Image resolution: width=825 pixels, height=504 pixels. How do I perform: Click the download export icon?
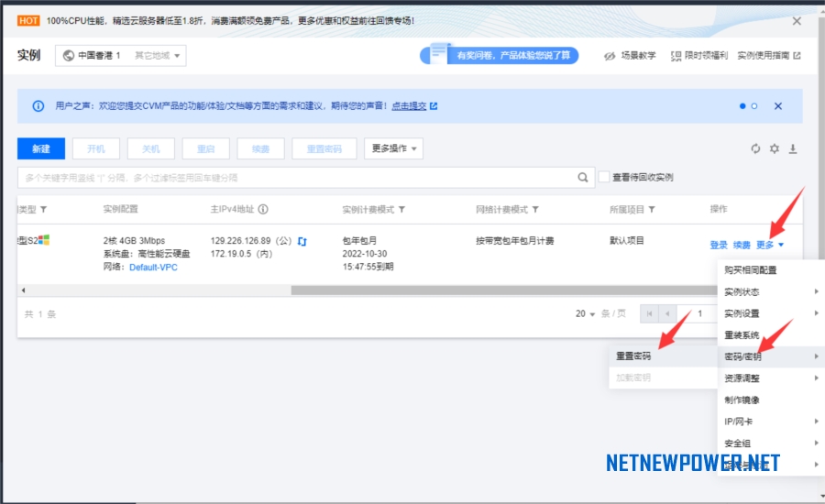pyautogui.click(x=793, y=148)
